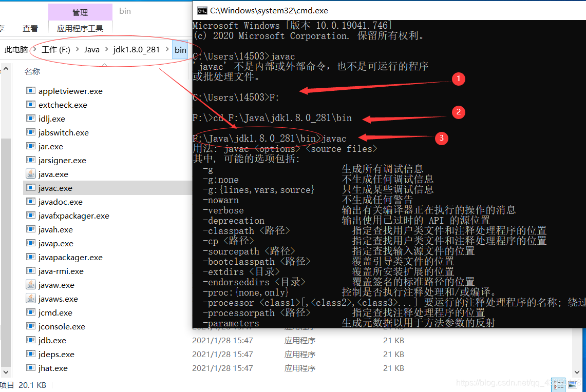This screenshot has width=586, height=392.
Task: Click the javac.exe application icon
Action: 31,188
